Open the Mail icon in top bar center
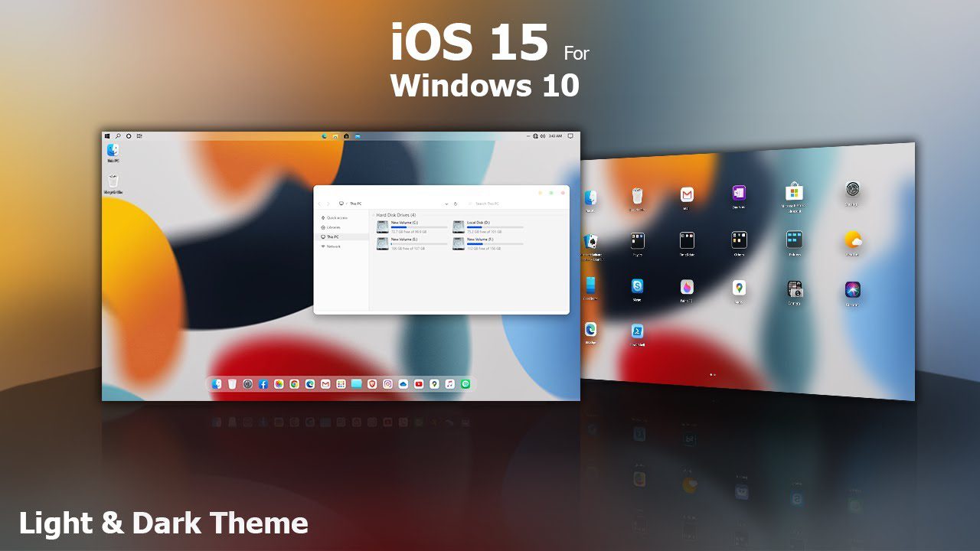 358,136
